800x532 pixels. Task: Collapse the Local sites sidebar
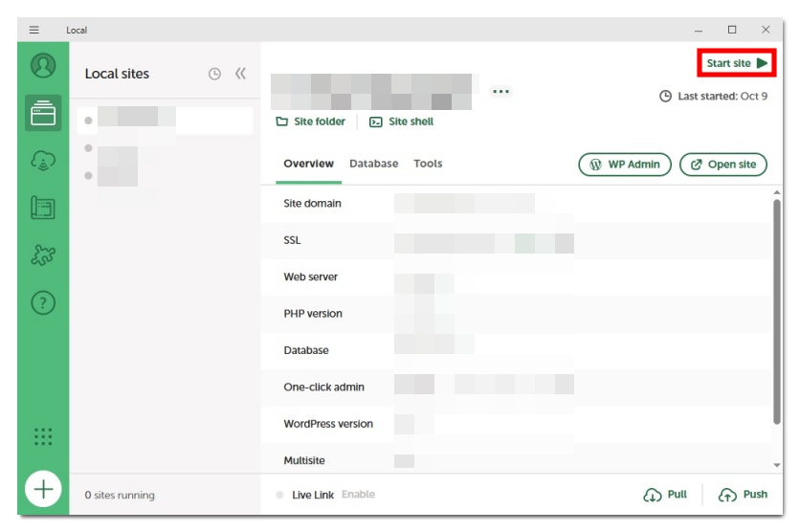[240, 74]
